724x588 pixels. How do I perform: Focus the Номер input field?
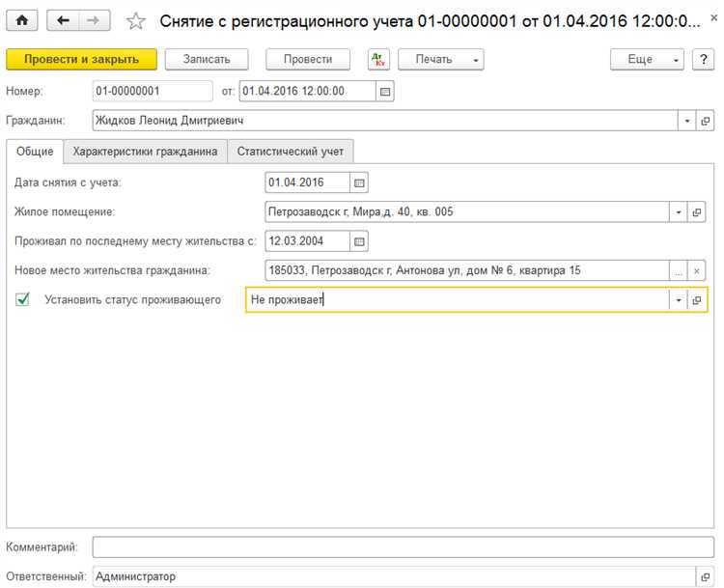click(x=153, y=92)
